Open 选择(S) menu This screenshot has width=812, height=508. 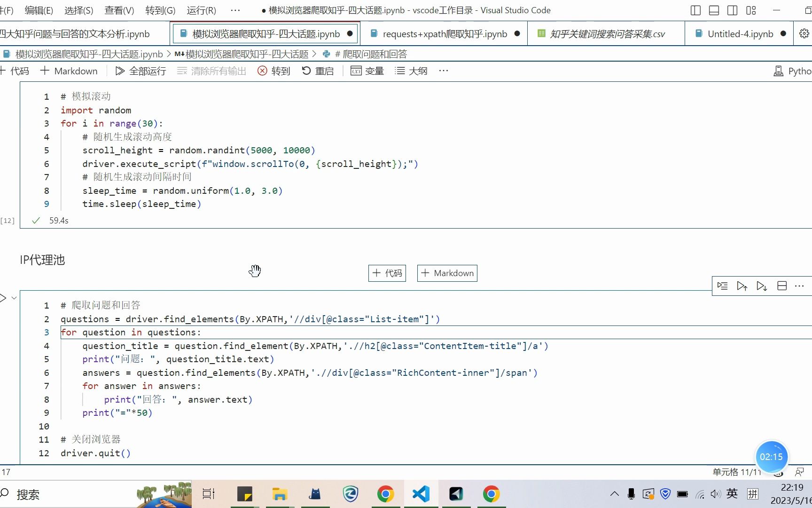click(x=78, y=10)
